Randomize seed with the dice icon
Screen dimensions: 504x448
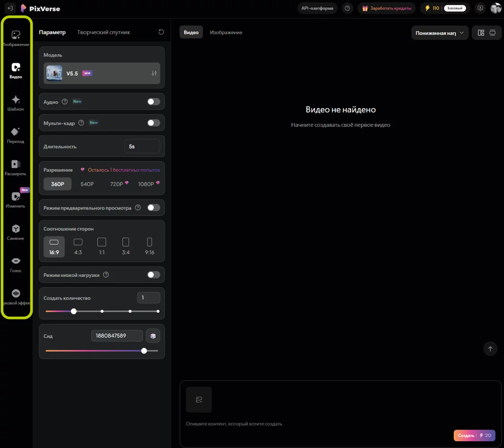153,336
